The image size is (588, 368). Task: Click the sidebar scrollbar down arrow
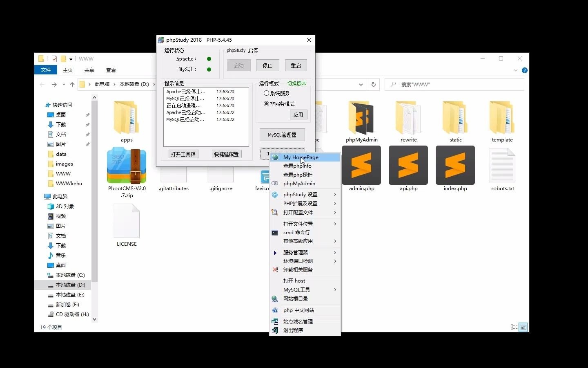95,319
